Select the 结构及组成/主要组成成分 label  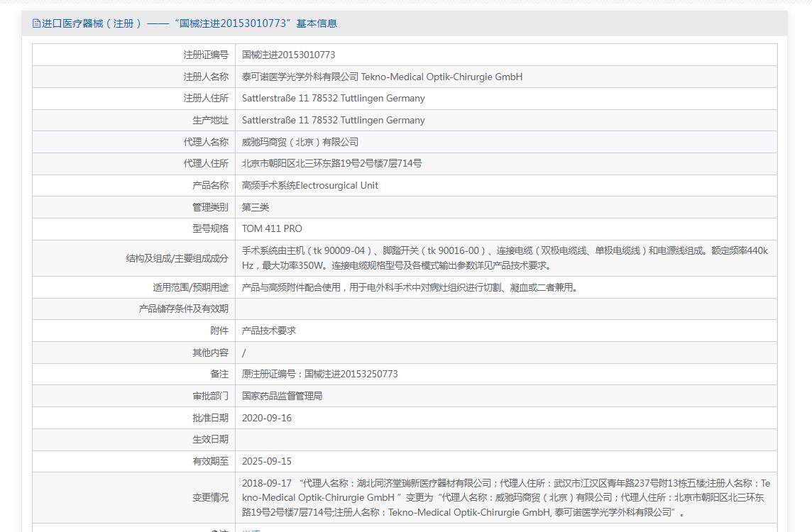(177, 257)
